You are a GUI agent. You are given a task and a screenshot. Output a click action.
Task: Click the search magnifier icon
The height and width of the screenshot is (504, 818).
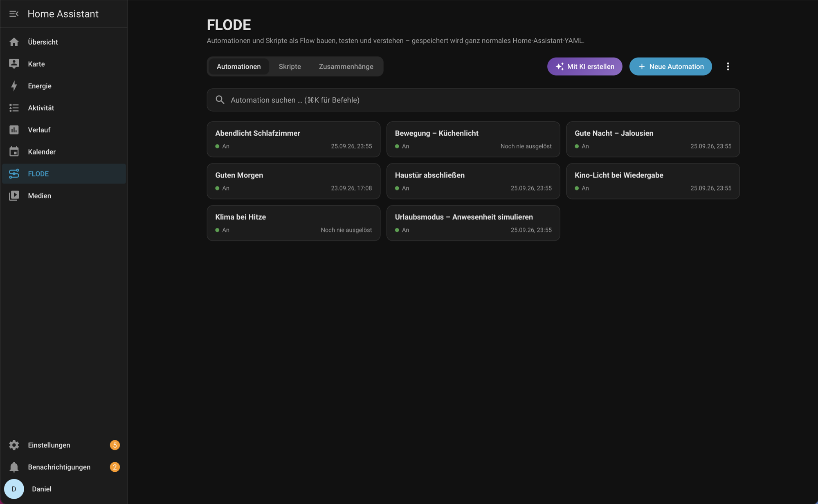pos(220,100)
